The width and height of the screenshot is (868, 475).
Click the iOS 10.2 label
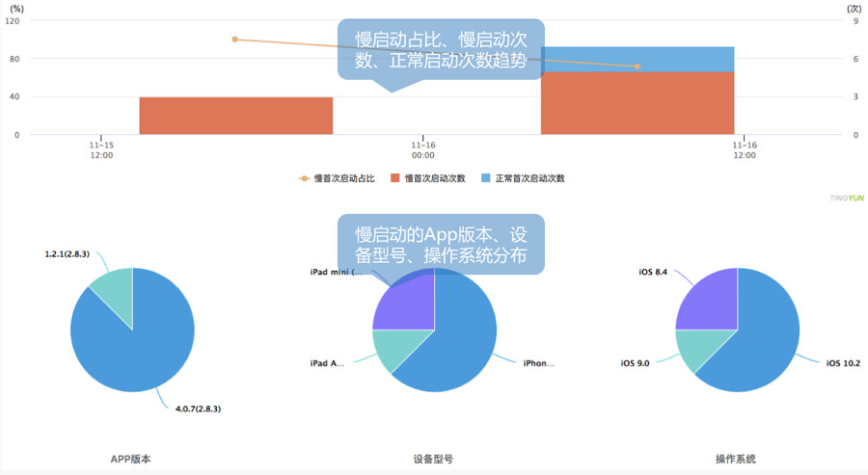[x=843, y=363]
